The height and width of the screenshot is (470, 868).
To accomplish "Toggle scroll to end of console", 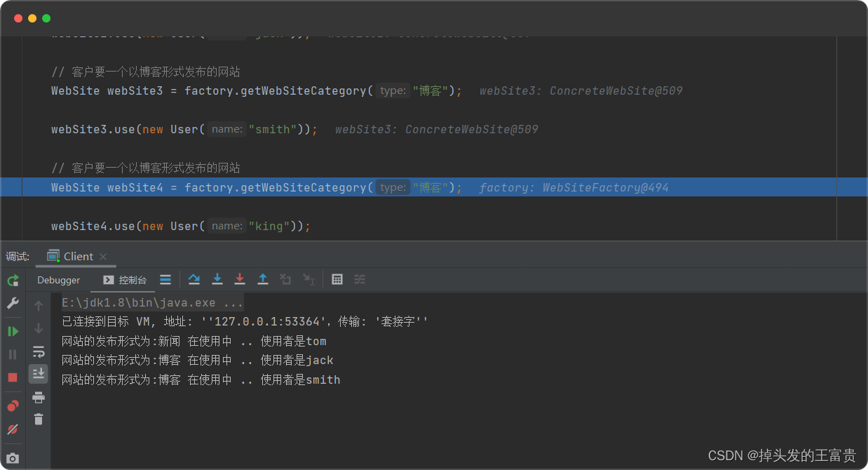I will (39, 374).
